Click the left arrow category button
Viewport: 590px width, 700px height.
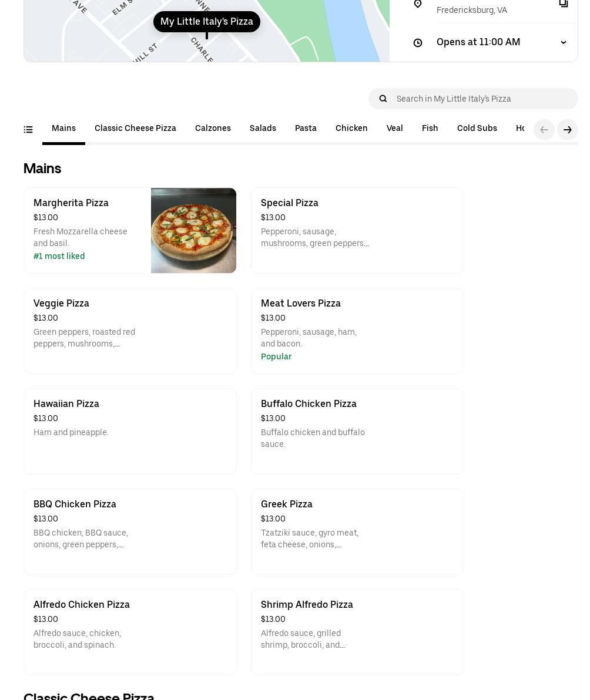pos(544,130)
